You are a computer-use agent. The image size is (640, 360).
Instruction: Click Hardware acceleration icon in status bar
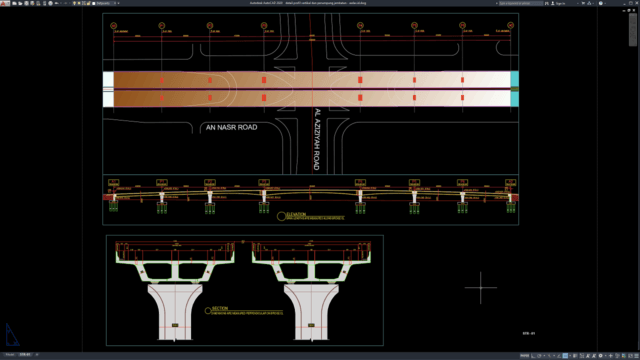click(624, 356)
